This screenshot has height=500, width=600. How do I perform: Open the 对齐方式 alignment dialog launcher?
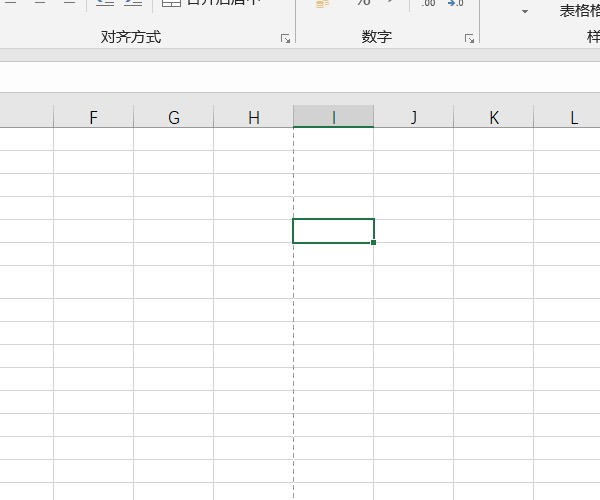285,38
